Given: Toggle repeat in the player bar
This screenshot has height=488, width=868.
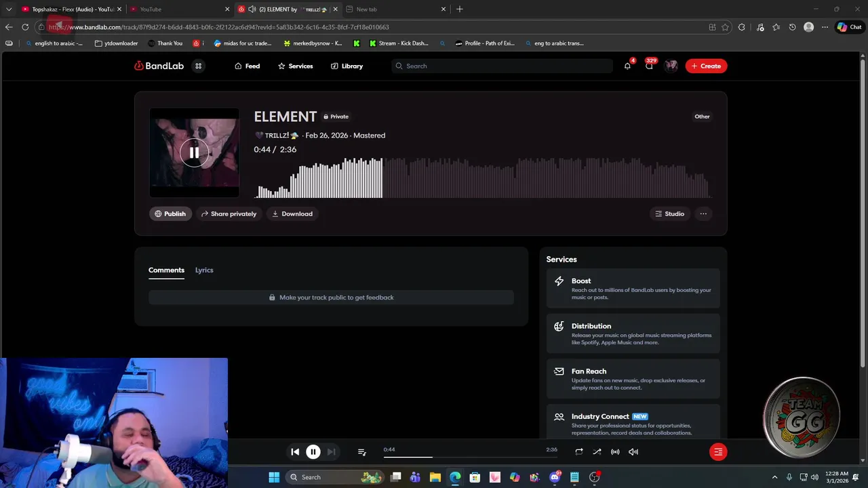Looking at the screenshot, I should 579,451.
